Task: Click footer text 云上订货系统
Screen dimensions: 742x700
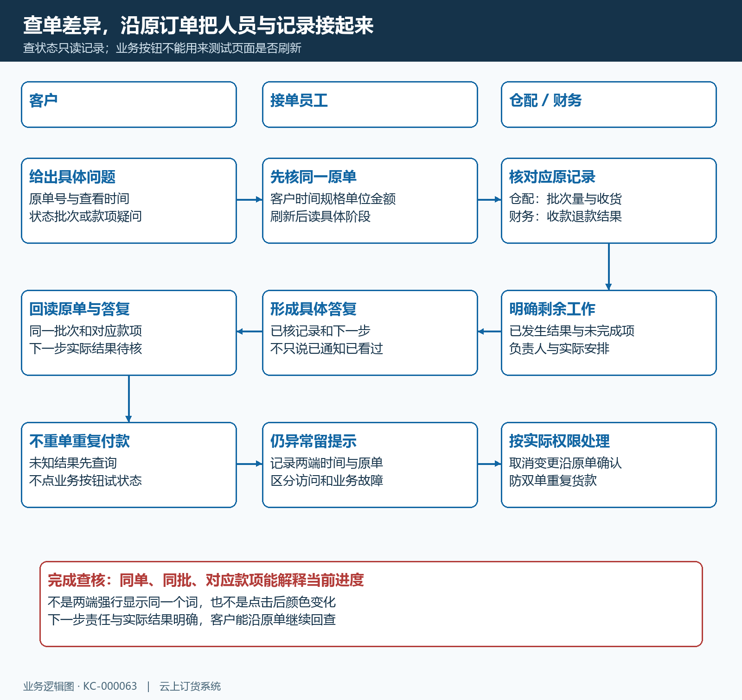Action: 190,686
